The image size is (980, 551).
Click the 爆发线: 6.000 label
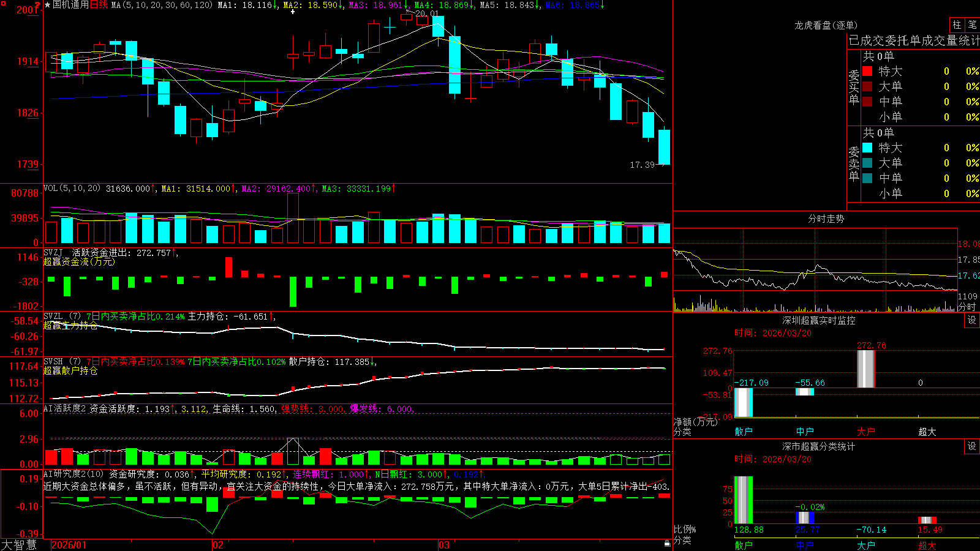[381, 408]
